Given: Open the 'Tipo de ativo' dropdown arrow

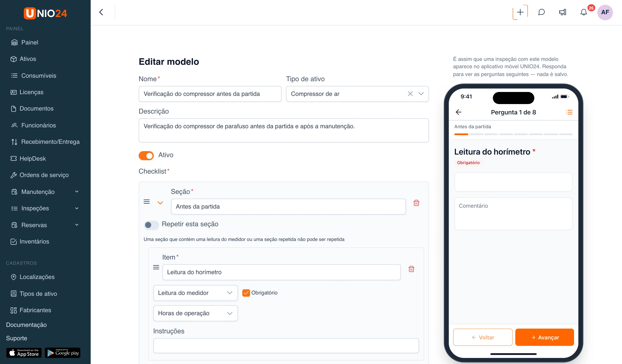Looking at the screenshot, I should (421, 94).
